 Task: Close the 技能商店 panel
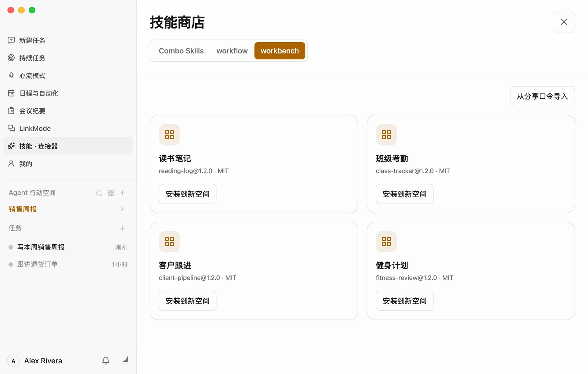pyautogui.click(x=564, y=22)
